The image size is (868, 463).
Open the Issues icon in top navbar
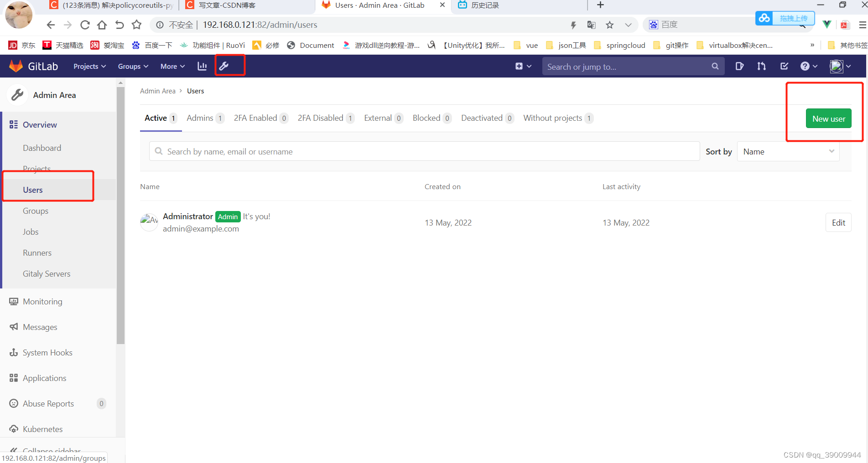click(739, 66)
